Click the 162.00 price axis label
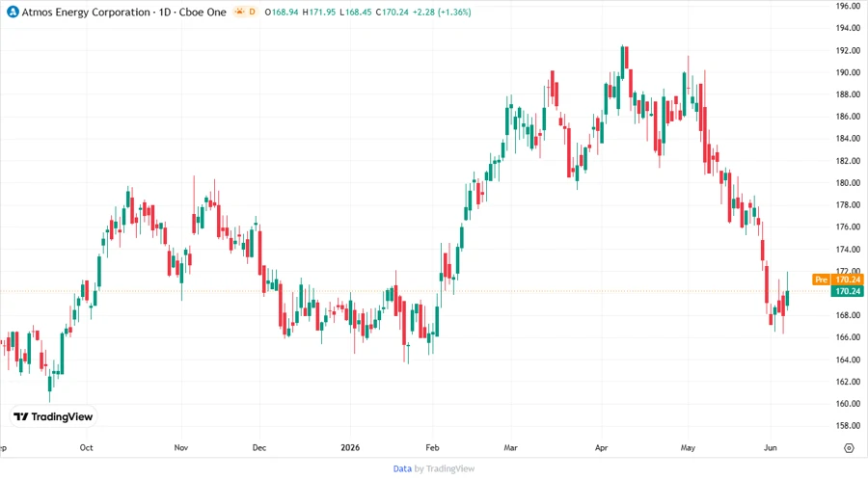This screenshot has width=868, height=480. coord(848,382)
